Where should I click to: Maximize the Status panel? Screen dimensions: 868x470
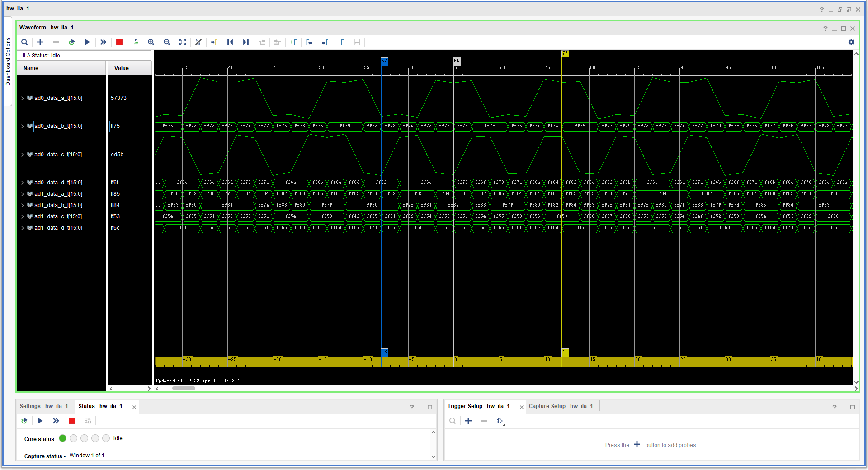point(430,407)
